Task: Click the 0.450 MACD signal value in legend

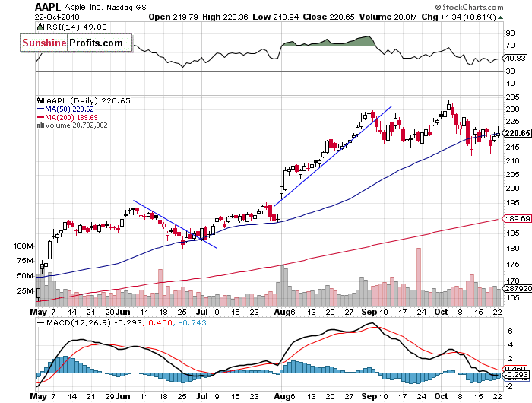Action: click(x=160, y=322)
